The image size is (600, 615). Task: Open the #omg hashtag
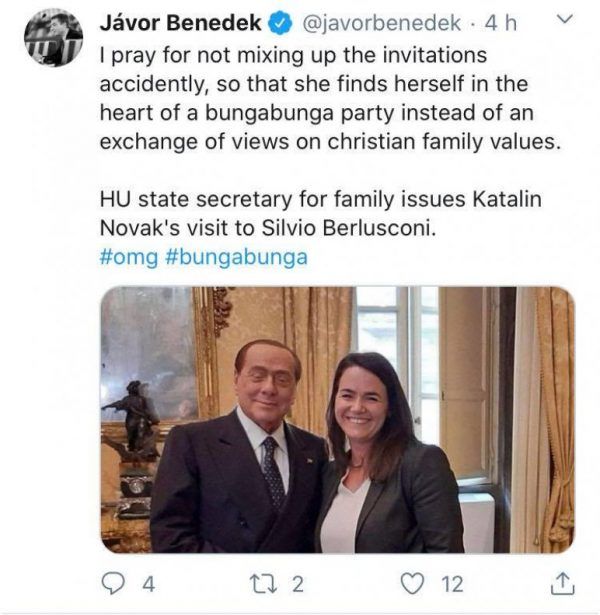click(129, 256)
